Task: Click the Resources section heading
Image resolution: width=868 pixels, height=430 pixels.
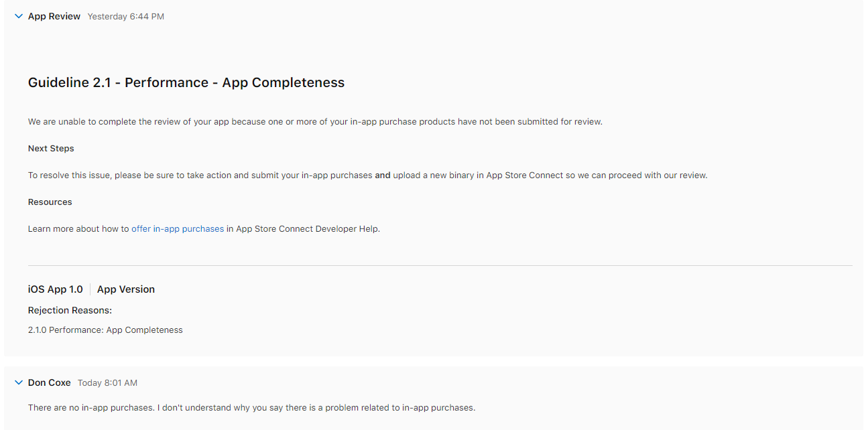Action: (x=50, y=202)
